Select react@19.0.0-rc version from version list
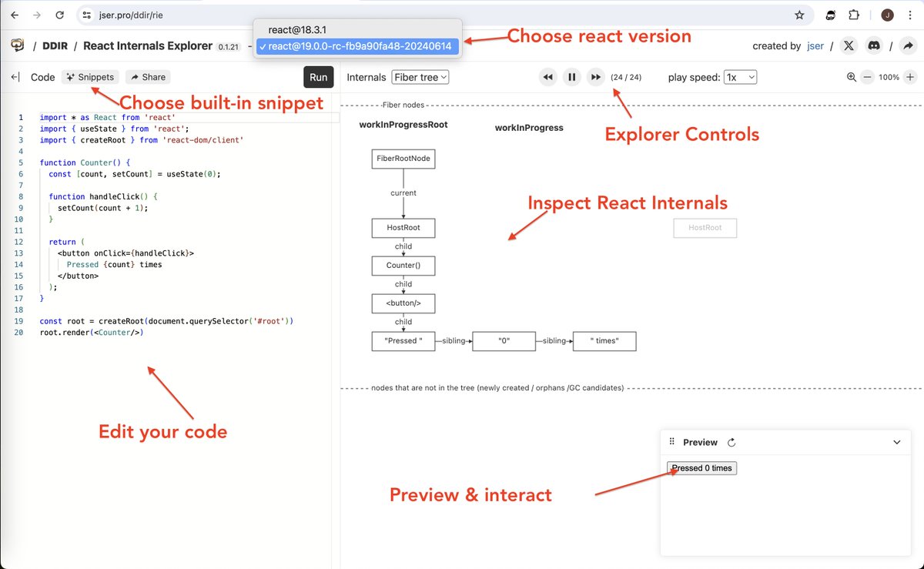This screenshot has height=569, width=924. 357,47
